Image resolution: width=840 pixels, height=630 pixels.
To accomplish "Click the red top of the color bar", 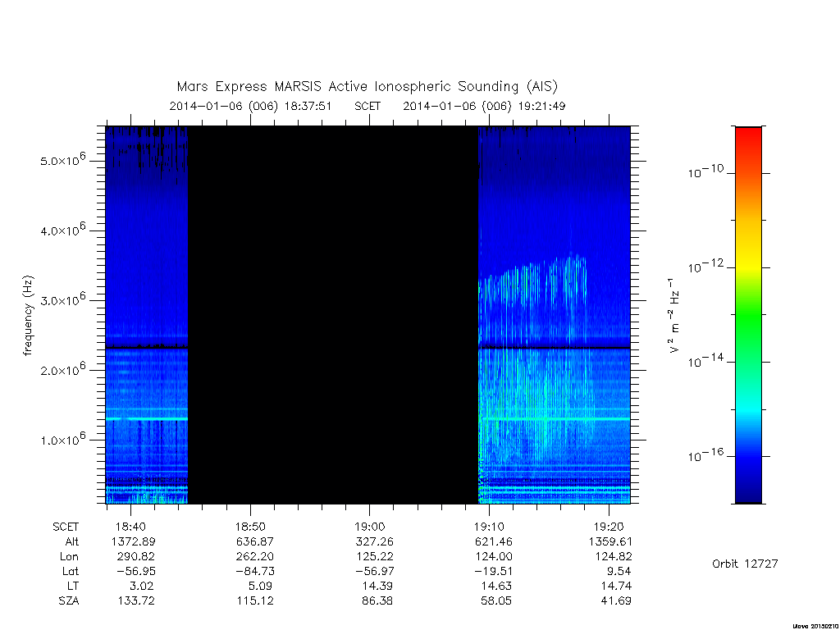I will (x=748, y=140).
